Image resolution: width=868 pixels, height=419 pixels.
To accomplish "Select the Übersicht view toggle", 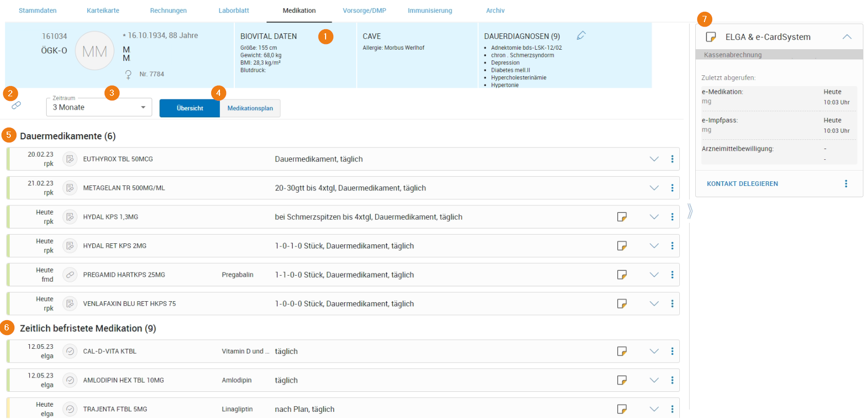I will click(190, 108).
